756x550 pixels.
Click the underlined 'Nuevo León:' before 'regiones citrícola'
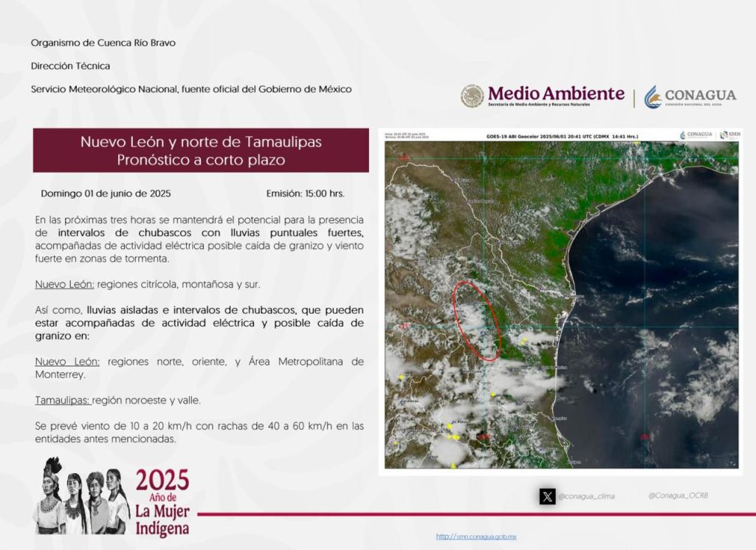[x=65, y=284]
